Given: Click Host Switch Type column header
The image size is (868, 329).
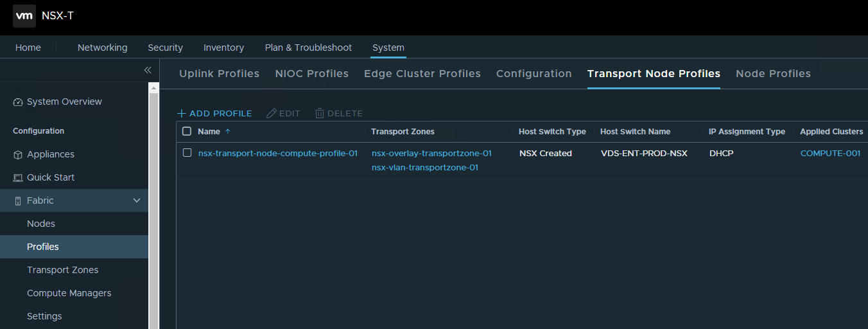Looking at the screenshot, I should [553, 132].
